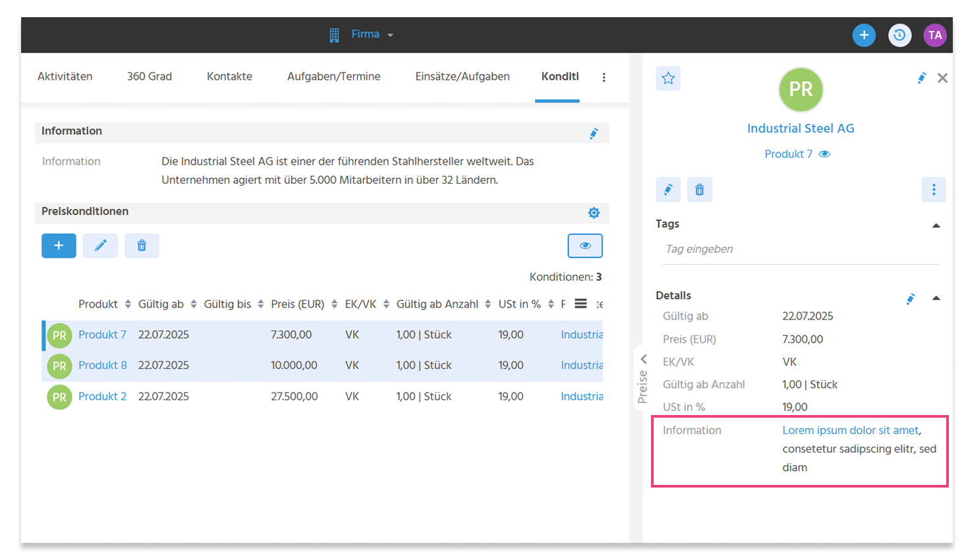Viewport: 966px width, 560px height.
Task: Collapse the Details section
Action: (936, 298)
